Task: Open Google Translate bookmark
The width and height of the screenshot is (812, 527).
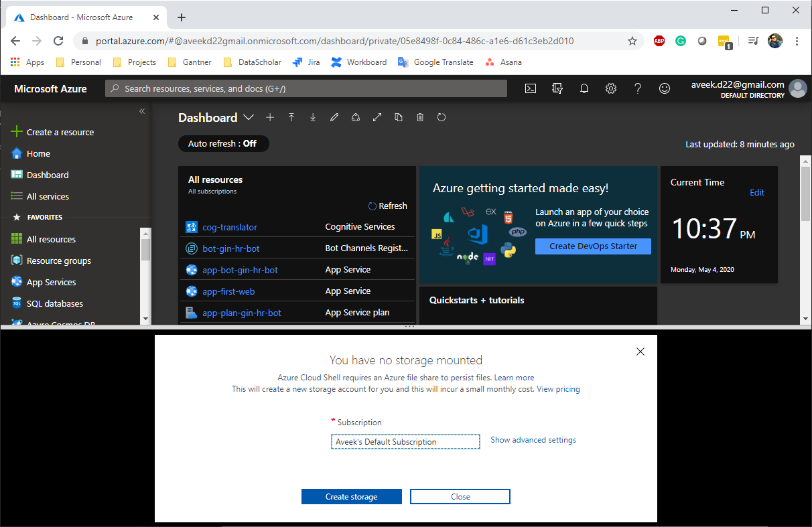Action: pyautogui.click(x=435, y=62)
